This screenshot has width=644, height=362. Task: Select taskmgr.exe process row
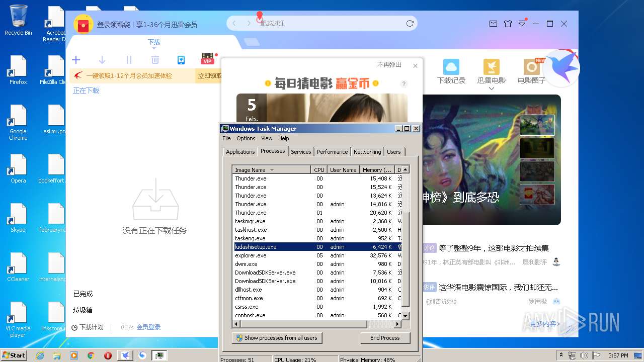tap(317, 221)
